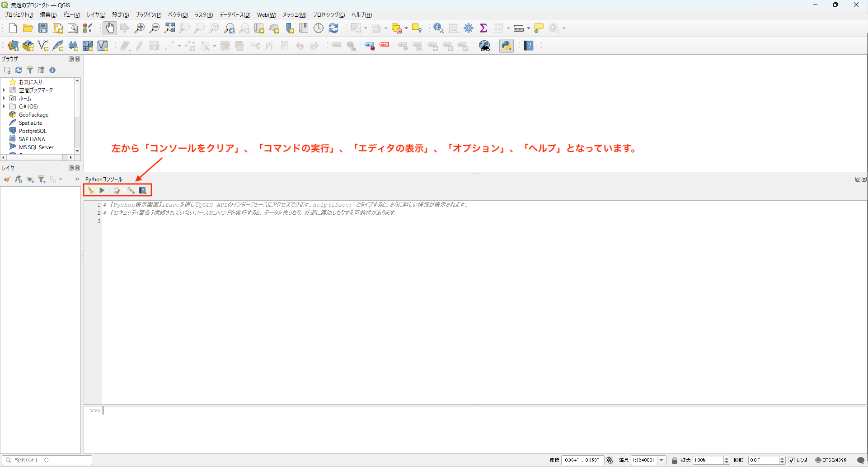Activate the Zoom In tool
The height and width of the screenshot is (467, 868).
(x=140, y=28)
